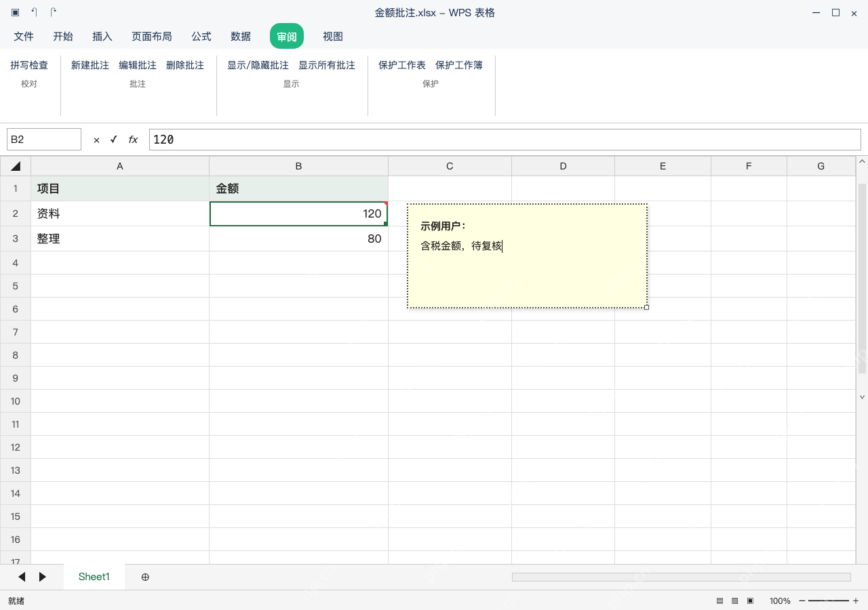The width and height of the screenshot is (868, 610).
Task: Click the app icon left of undo
Action: click(15, 12)
